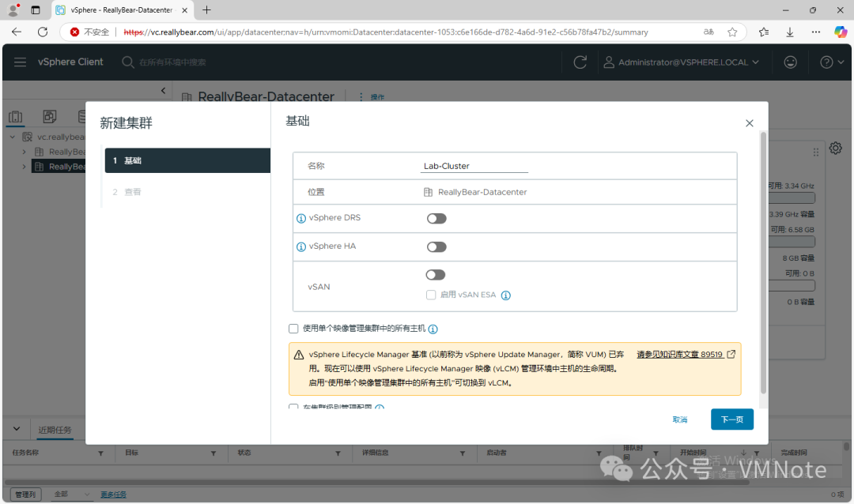The image size is (854, 504).
Task: Filter the 状态 column
Action: click(338, 453)
